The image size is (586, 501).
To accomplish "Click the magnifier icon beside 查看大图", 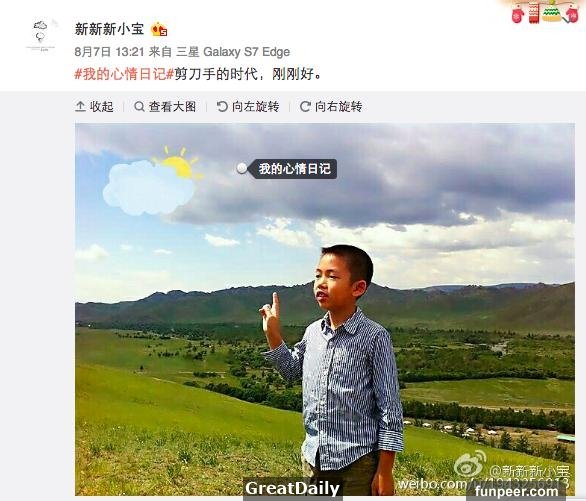I will [x=139, y=107].
